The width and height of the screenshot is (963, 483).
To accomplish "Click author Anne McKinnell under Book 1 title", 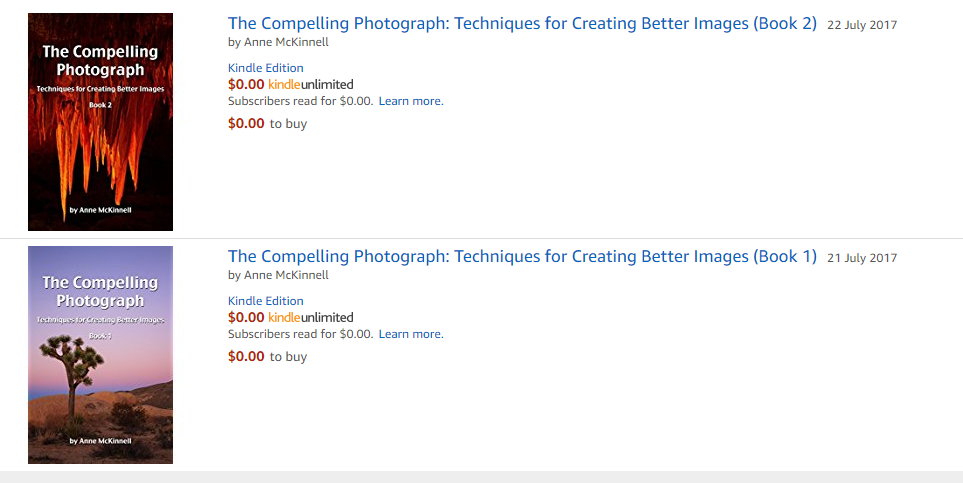I will point(286,275).
